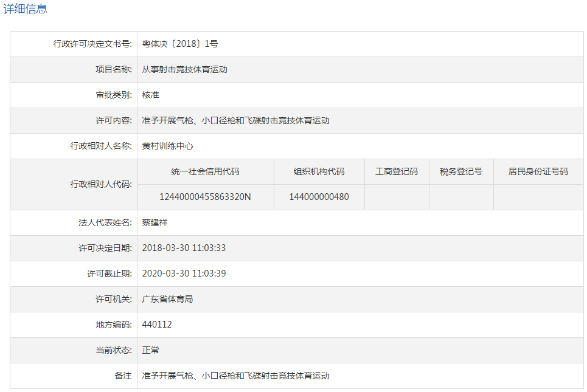Click the 详细信息 heading
Viewport: 587px width, 392px height.
coord(26,9)
